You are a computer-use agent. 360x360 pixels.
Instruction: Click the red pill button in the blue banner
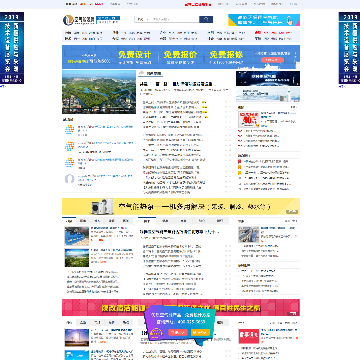click(x=272, y=60)
